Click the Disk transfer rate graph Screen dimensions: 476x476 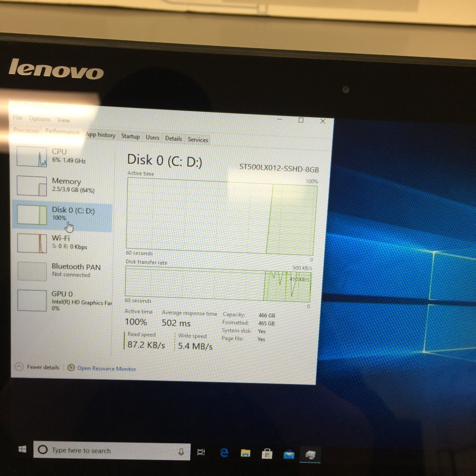tap(218, 284)
